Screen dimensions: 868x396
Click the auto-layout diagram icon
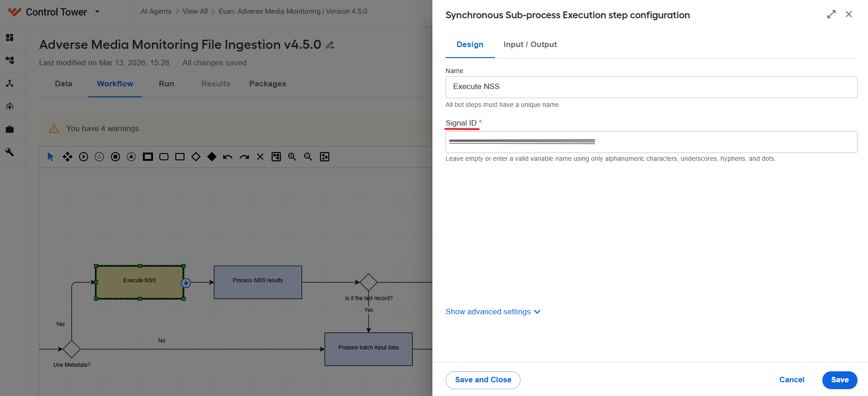coord(276,157)
